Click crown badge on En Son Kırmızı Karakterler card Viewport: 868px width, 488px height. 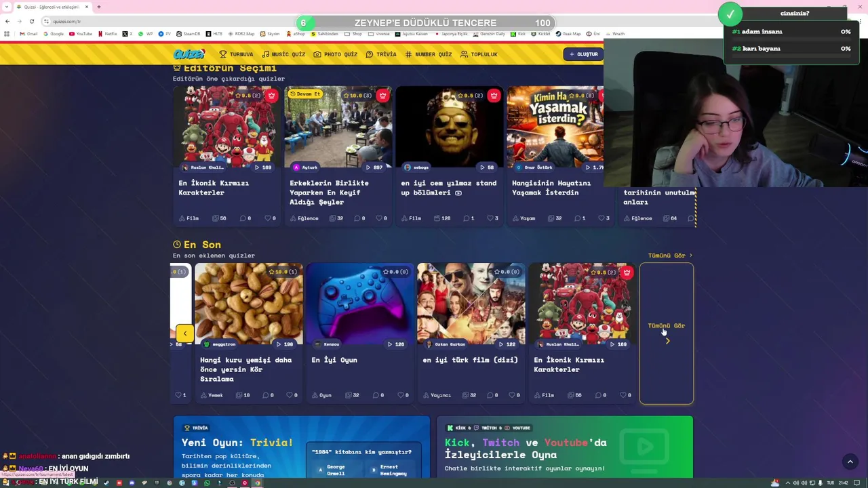point(627,272)
